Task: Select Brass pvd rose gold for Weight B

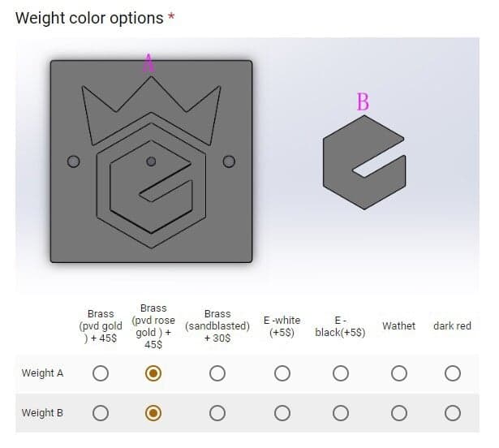Action: [x=153, y=413]
